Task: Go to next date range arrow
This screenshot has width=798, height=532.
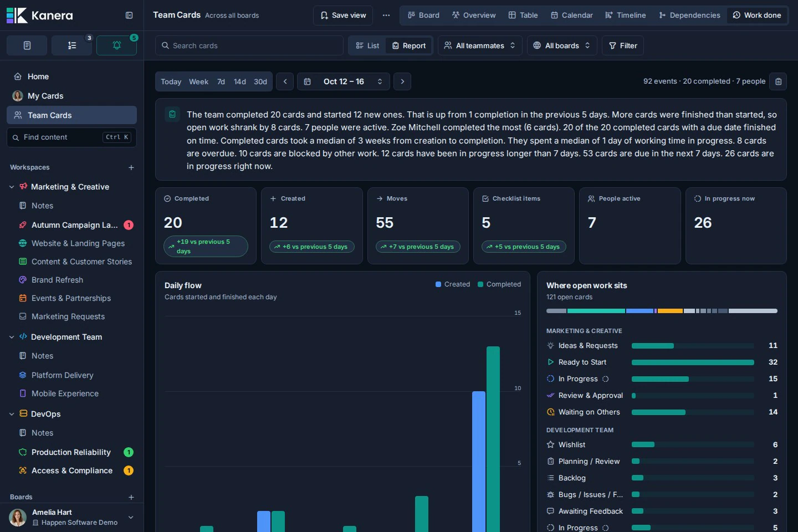Action: point(402,81)
